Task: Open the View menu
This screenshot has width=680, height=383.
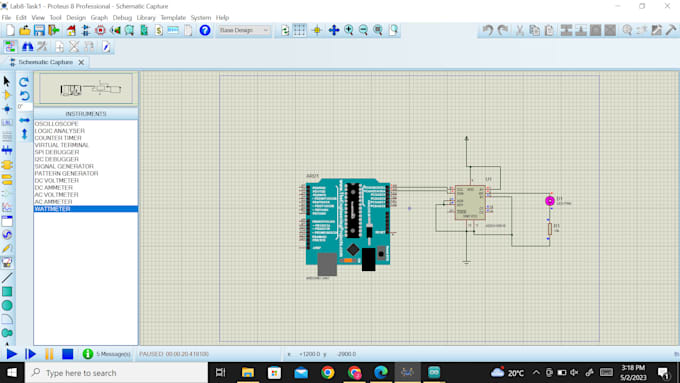Action: [x=38, y=18]
